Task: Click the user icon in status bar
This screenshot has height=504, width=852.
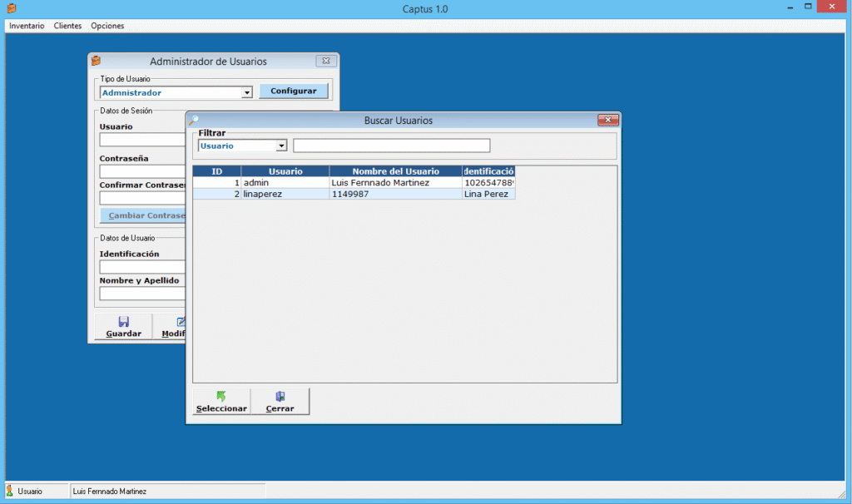Action: point(11,492)
